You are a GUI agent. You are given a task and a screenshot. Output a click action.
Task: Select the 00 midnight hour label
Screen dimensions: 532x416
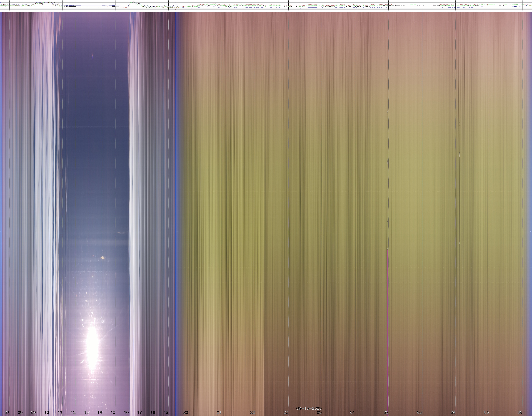[319, 412]
